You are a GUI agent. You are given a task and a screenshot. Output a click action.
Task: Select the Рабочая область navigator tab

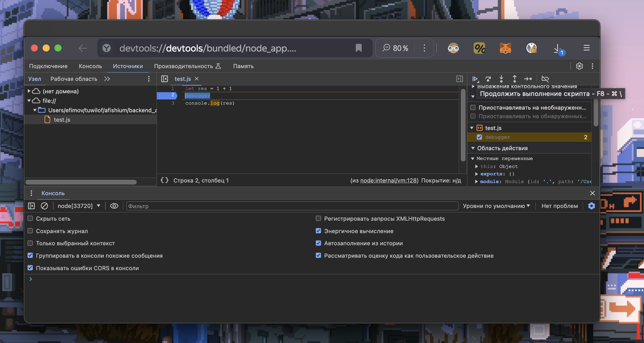pos(74,79)
